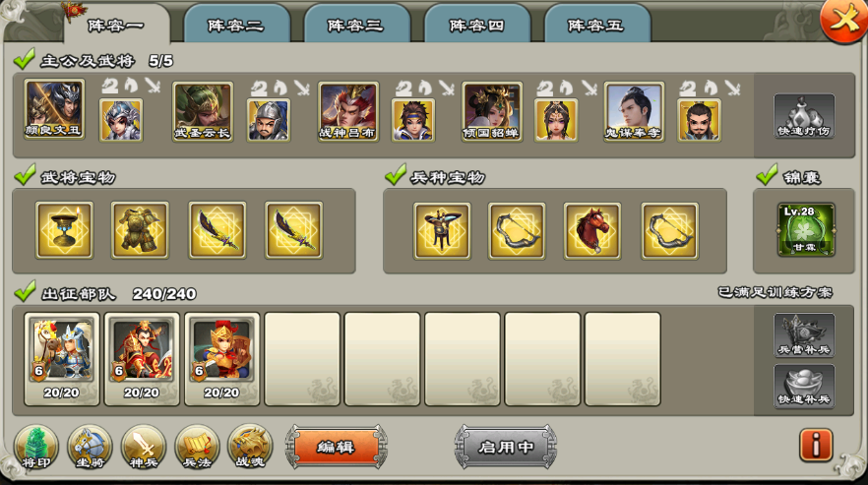Image resolution: width=868 pixels, height=485 pixels.
Task: Select the Lv.28 甘霖 pouch item
Action: point(806,230)
